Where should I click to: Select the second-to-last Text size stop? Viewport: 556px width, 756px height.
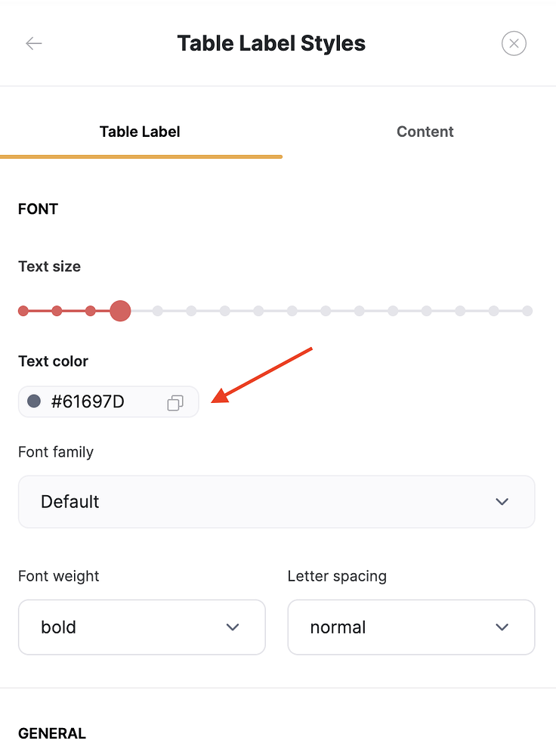[x=494, y=311]
